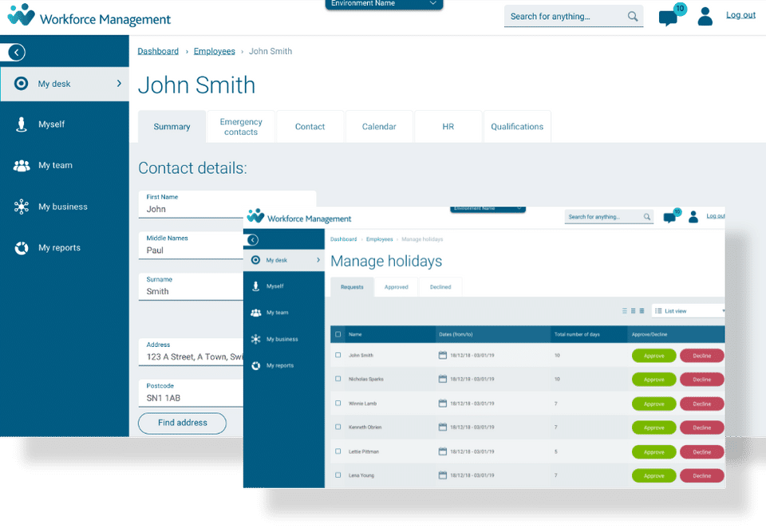The height and width of the screenshot is (532, 766).
Task: Click Employees breadcrumb in Manage holidays window
Action: (380, 239)
